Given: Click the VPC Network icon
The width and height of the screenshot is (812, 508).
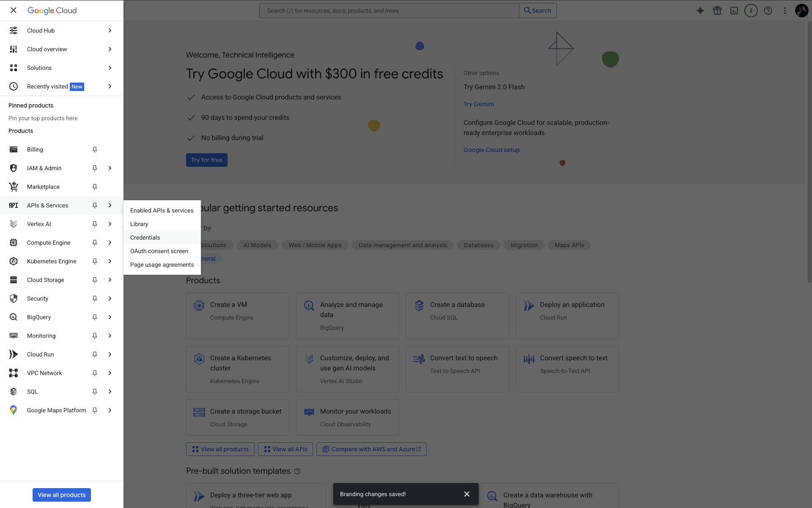Looking at the screenshot, I should tap(14, 373).
